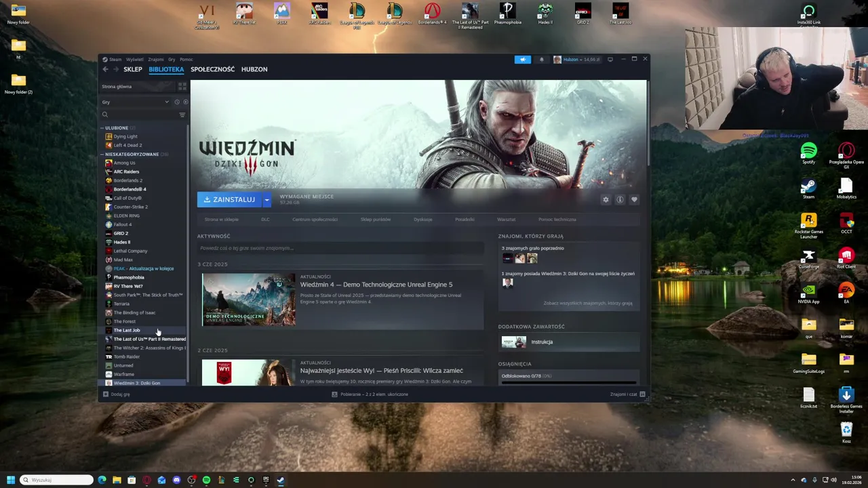Open the HUBZON profile tab

tap(254, 69)
